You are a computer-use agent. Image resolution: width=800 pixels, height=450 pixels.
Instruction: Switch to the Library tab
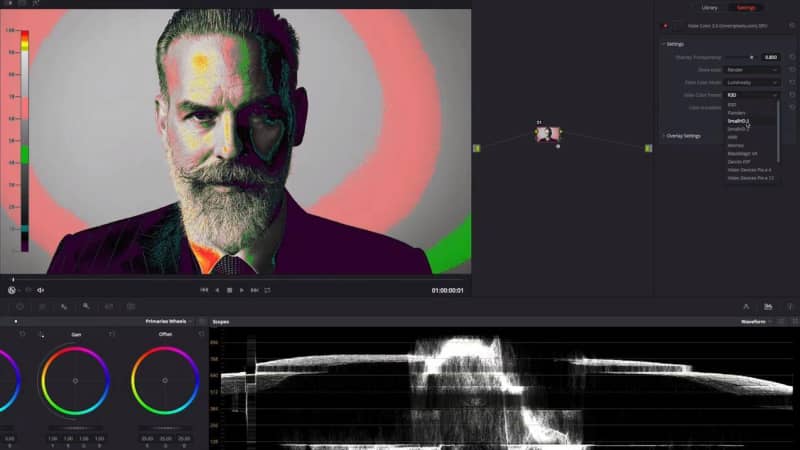pos(710,7)
